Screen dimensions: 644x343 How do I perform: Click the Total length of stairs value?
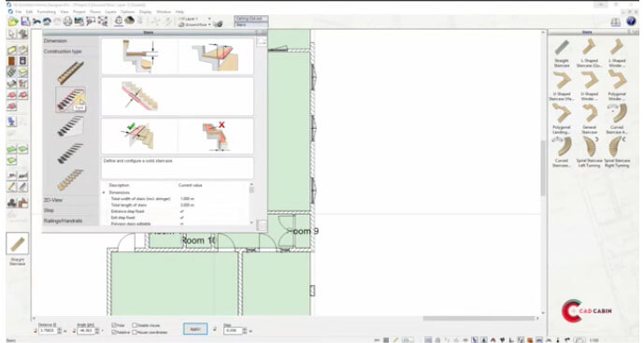tap(187, 205)
